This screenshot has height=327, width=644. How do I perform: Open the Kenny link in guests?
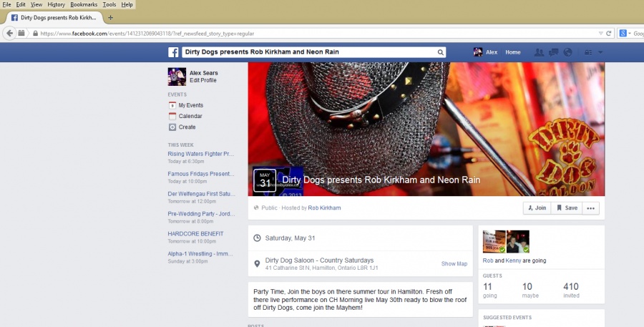[x=513, y=260]
